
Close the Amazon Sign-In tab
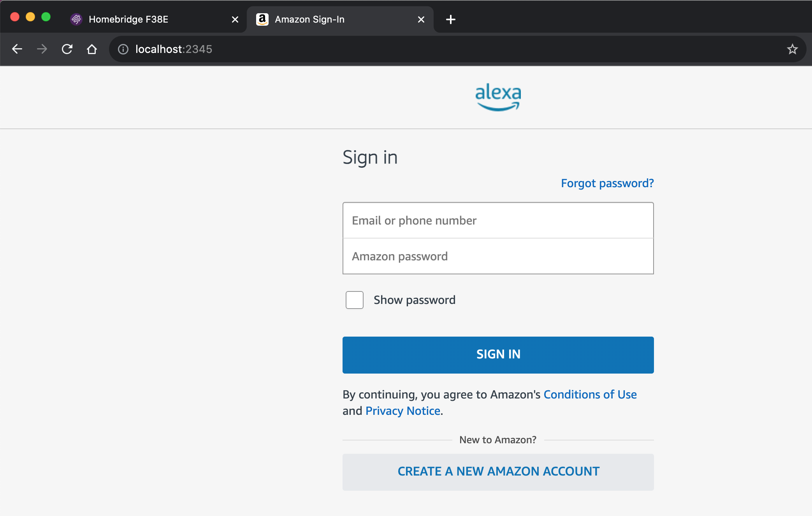tap(421, 19)
